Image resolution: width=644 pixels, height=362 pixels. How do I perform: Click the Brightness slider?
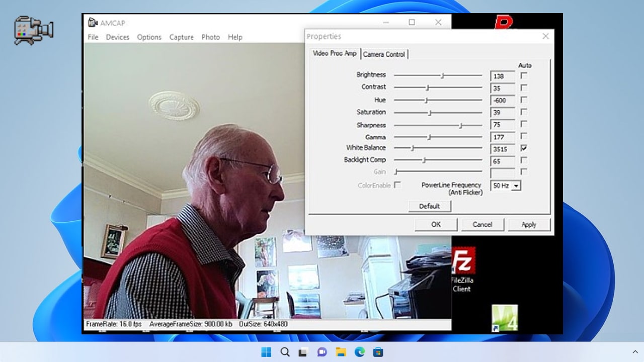tap(438, 76)
